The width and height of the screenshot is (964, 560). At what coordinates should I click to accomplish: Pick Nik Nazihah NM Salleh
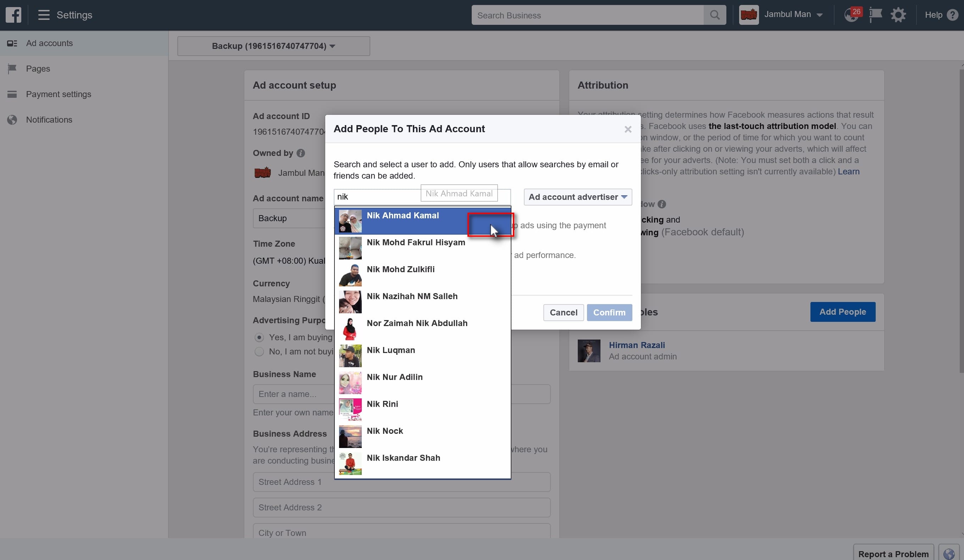[422, 302]
